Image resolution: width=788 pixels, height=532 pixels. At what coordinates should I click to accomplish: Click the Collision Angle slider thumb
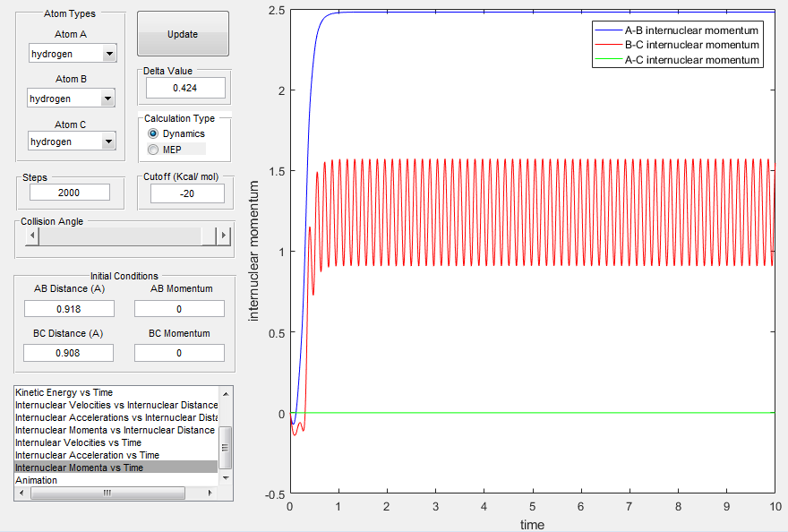210,236
